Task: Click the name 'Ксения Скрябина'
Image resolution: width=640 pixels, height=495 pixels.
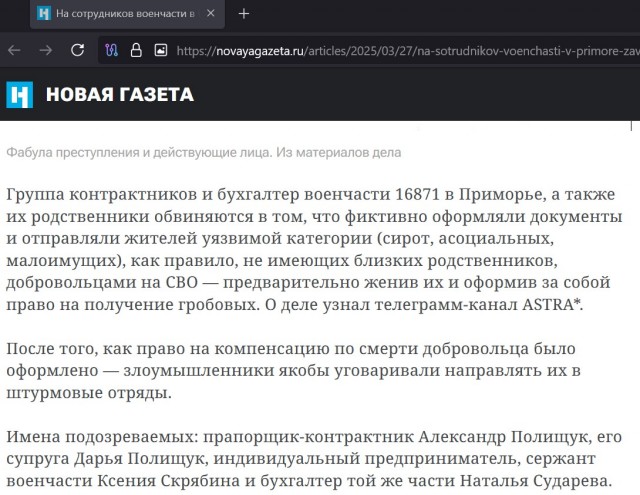Action: point(168,481)
